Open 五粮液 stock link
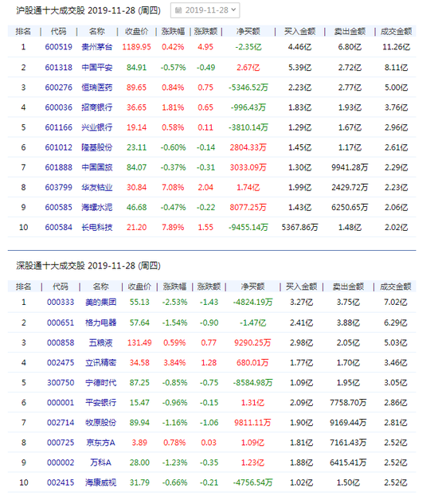 (x=100, y=342)
